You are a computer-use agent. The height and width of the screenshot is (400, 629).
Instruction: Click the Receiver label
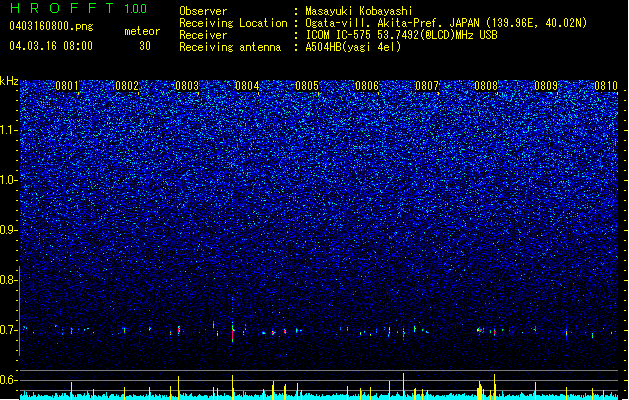[203, 35]
